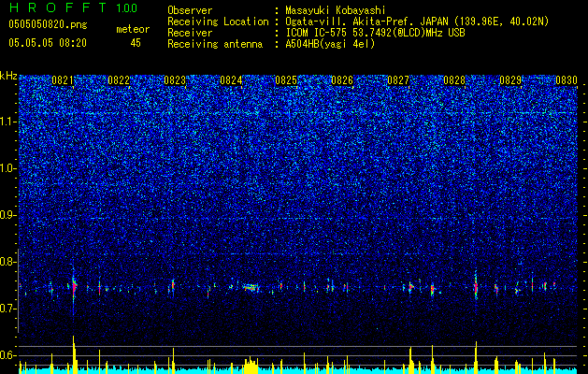Viewport: 588px width, 374px height.
Task: Click the 0825 time marker
Action: [286, 80]
